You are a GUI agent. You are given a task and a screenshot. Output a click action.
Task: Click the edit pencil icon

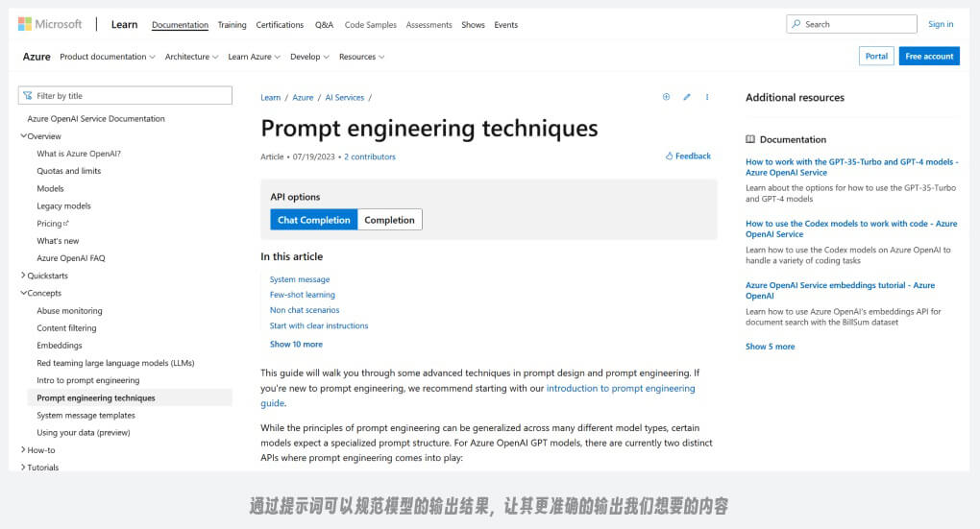pos(687,97)
